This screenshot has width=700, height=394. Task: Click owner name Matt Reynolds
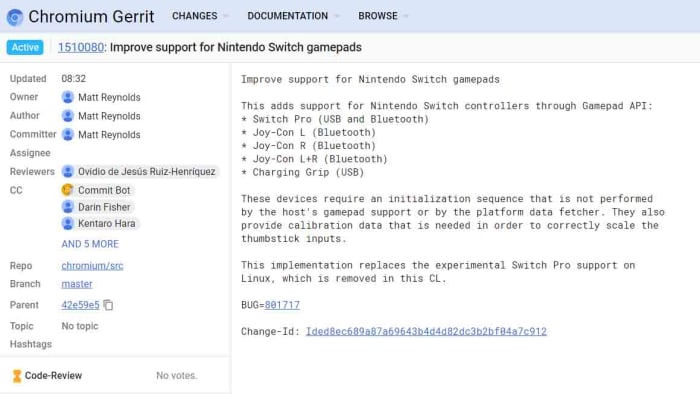click(x=109, y=97)
